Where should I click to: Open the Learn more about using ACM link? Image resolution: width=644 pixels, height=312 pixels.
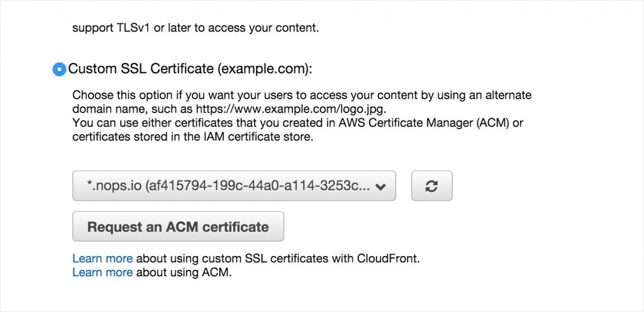[x=103, y=272]
